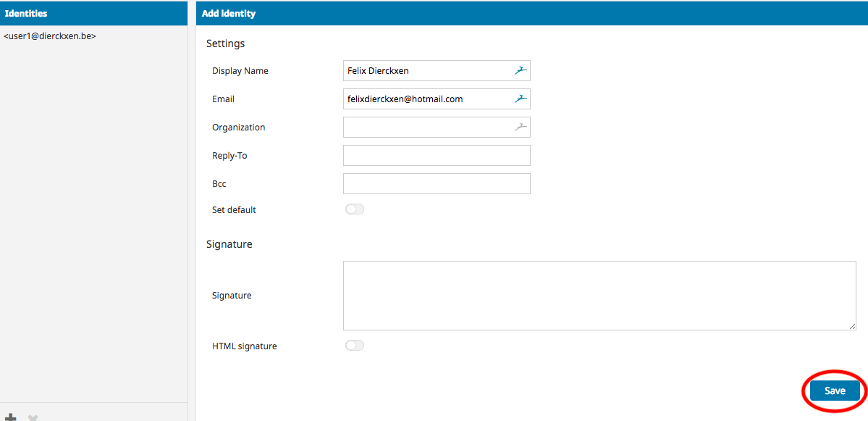868x421 pixels.
Task: Focus the Reply-To input box
Action: (437, 156)
